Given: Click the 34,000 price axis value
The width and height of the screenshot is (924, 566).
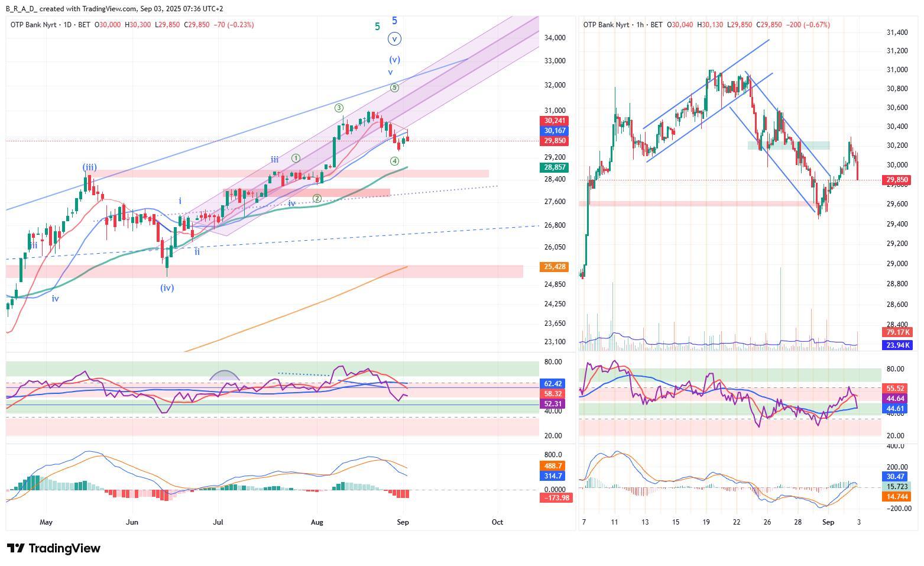Looking at the screenshot, I should click(555, 38).
